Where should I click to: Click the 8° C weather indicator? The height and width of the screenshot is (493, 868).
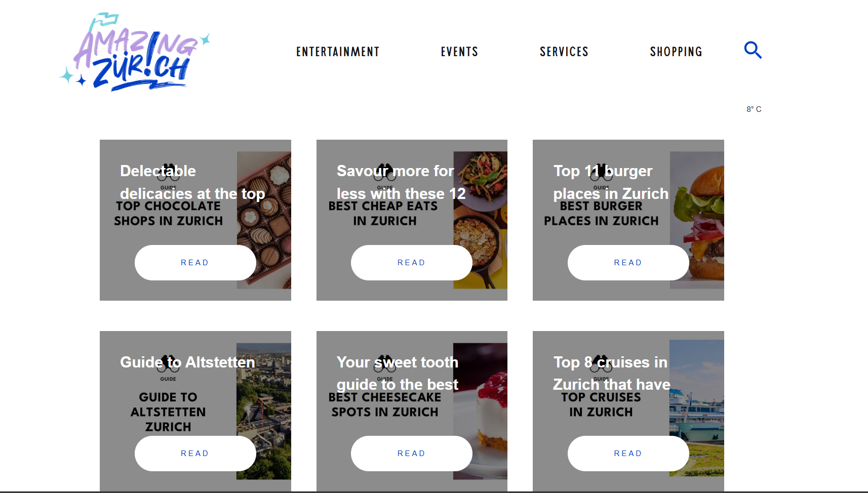(753, 109)
